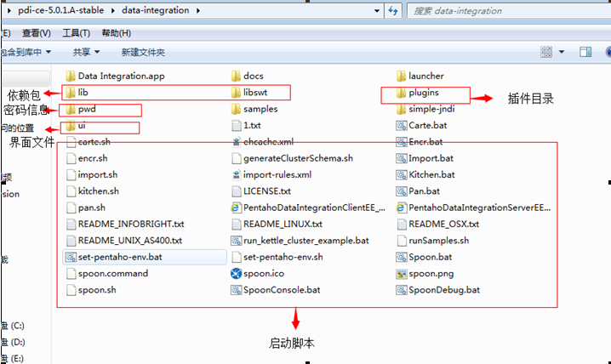Select the PentahoDataIntegrationClientEE file icon

point(236,208)
